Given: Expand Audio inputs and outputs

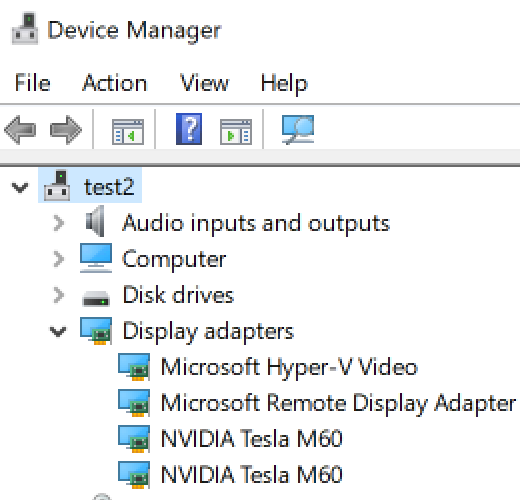Looking at the screenshot, I should pyautogui.click(x=59, y=223).
